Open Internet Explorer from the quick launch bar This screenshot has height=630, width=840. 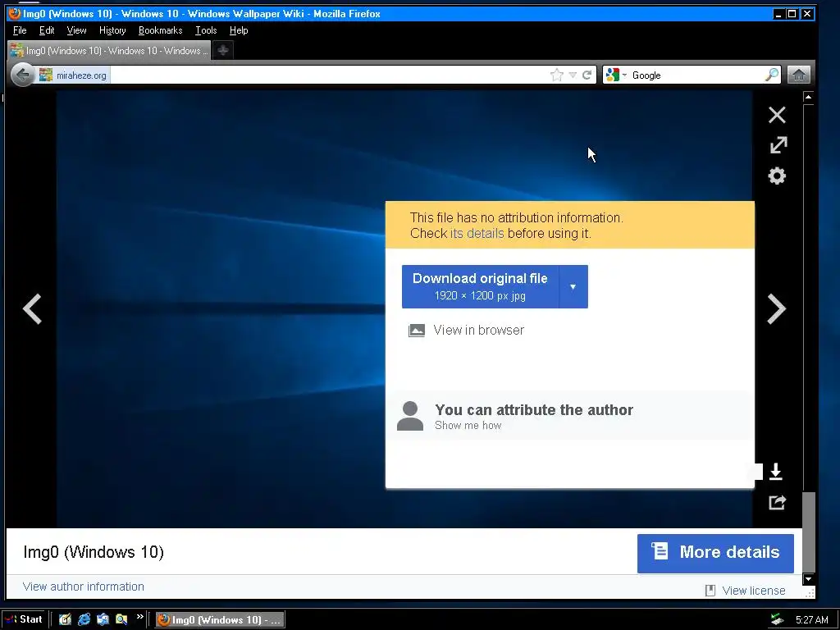pyautogui.click(x=84, y=620)
